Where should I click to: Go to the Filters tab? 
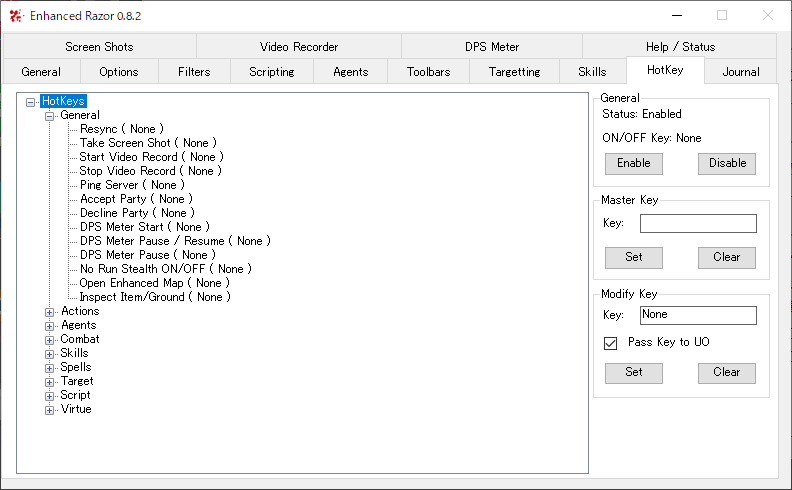pos(194,72)
